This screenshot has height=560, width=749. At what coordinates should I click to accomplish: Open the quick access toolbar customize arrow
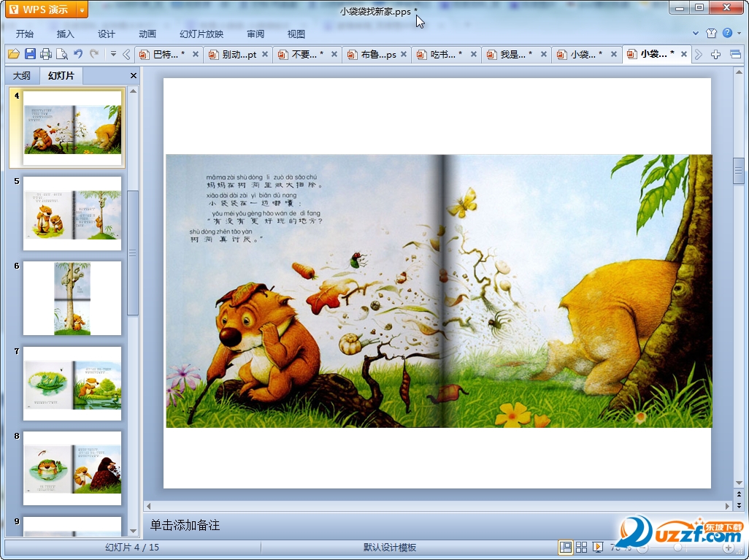pyautogui.click(x=113, y=54)
